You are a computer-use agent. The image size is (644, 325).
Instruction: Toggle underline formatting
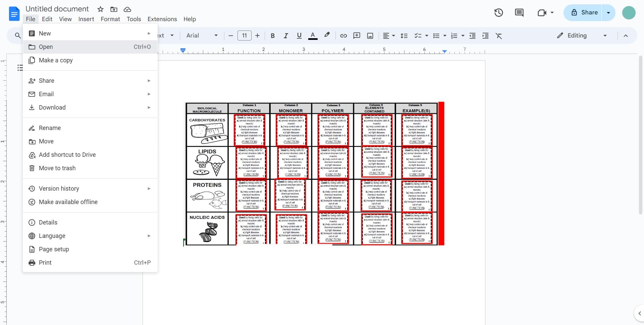coord(299,36)
